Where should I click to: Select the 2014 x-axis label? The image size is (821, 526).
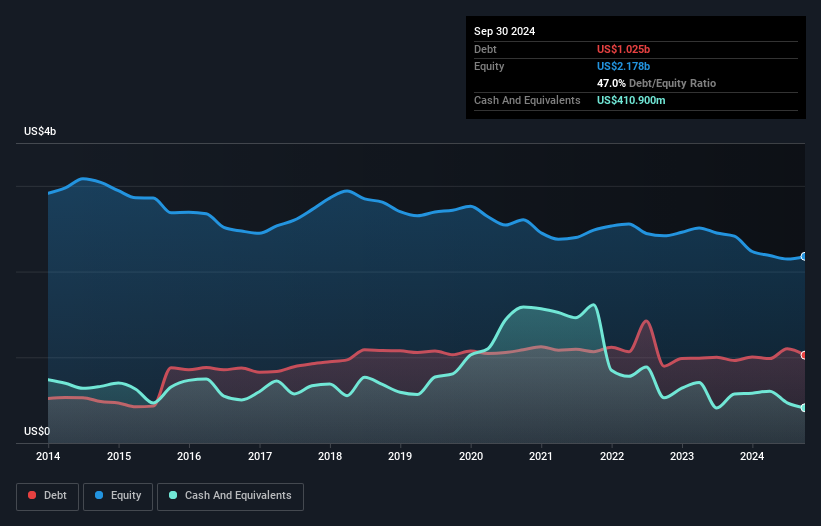coord(48,458)
